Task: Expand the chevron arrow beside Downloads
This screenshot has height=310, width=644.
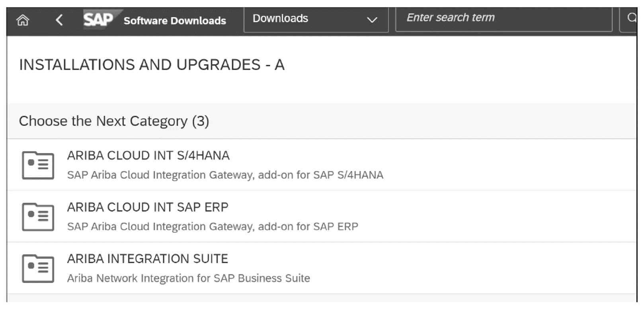Action: (x=372, y=19)
